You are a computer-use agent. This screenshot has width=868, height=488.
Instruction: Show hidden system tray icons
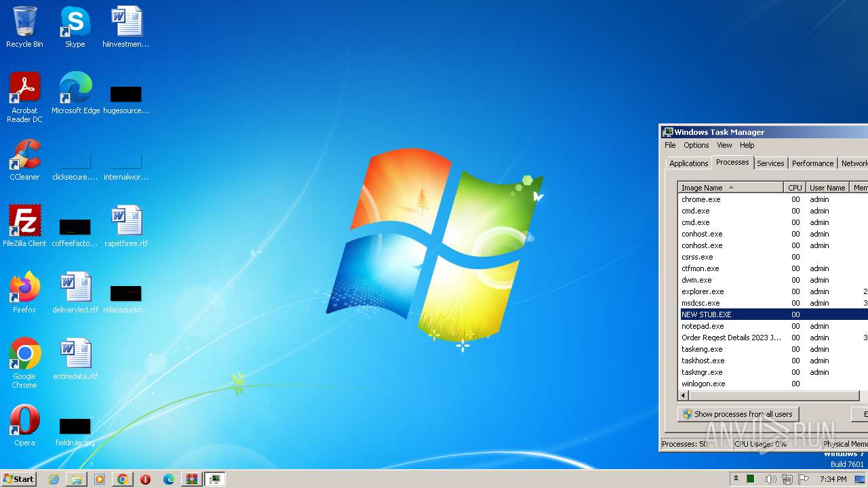click(x=736, y=479)
